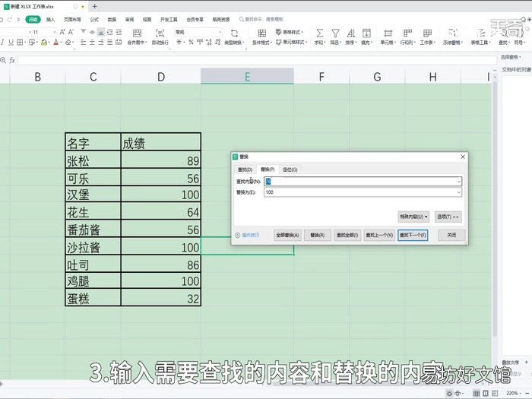532x399 pixels.
Task: Click the top vertical align icon
Action: point(84,32)
